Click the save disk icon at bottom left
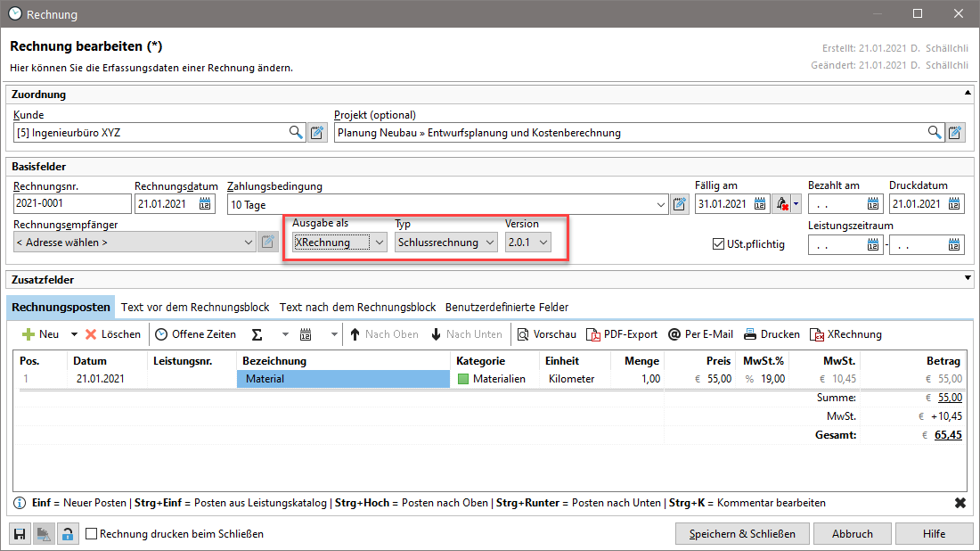This screenshot has width=980, height=551. coord(20,534)
